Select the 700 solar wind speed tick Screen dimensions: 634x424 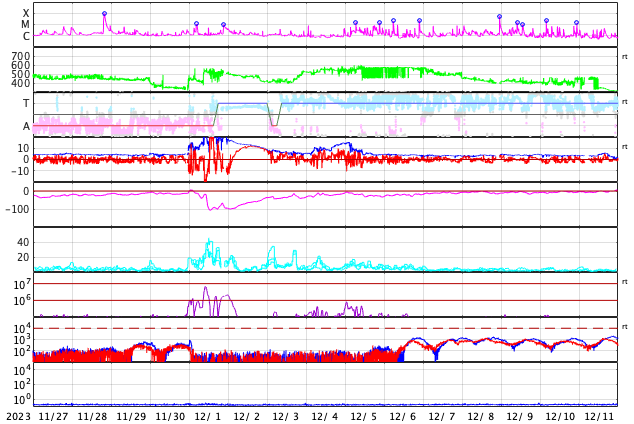20,56
